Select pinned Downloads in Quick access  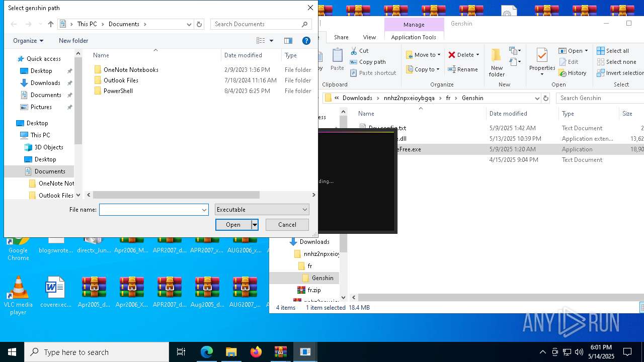click(x=45, y=83)
